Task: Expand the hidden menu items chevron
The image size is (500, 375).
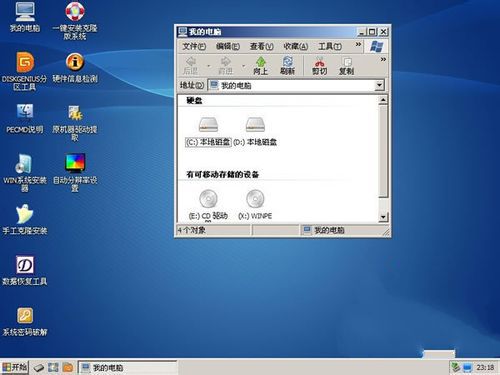Action: [358, 44]
